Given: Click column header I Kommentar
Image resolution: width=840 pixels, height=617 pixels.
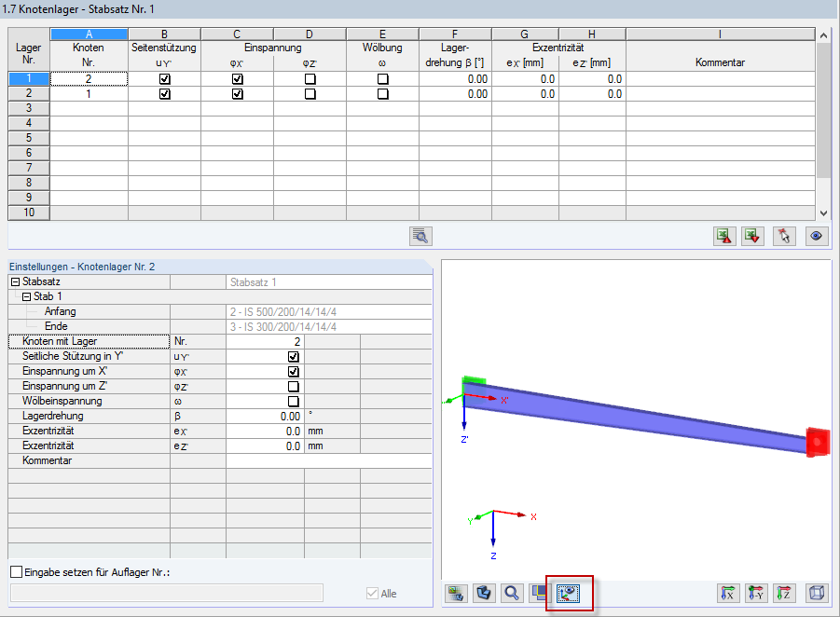Looking at the screenshot, I should click(720, 34).
